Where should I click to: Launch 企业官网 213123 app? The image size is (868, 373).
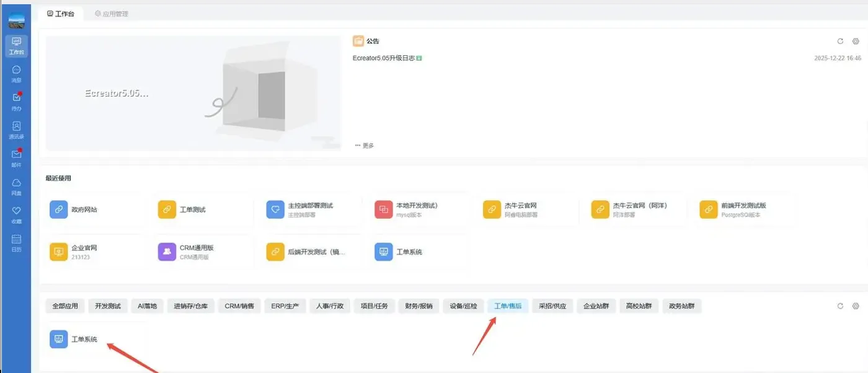[95, 252]
